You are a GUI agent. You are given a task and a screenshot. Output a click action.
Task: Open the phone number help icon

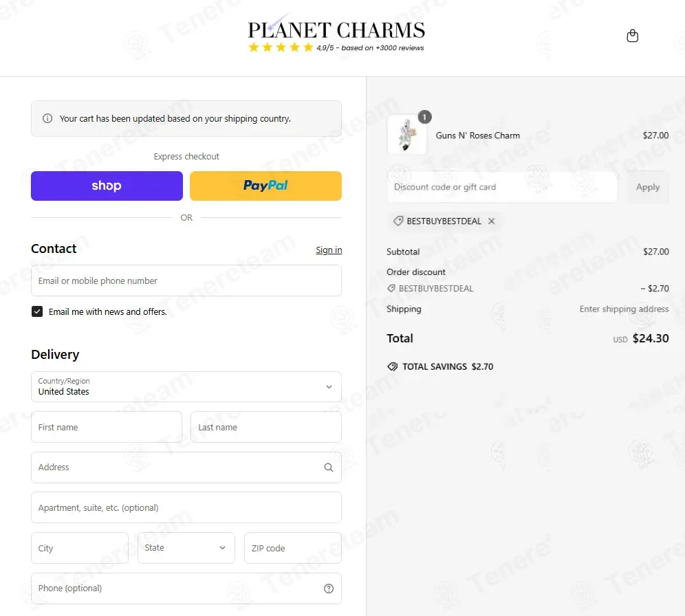pos(329,588)
